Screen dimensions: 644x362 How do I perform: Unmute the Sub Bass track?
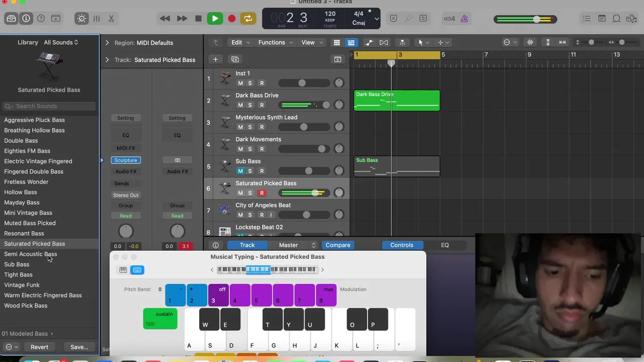click(x=240, y=171)
